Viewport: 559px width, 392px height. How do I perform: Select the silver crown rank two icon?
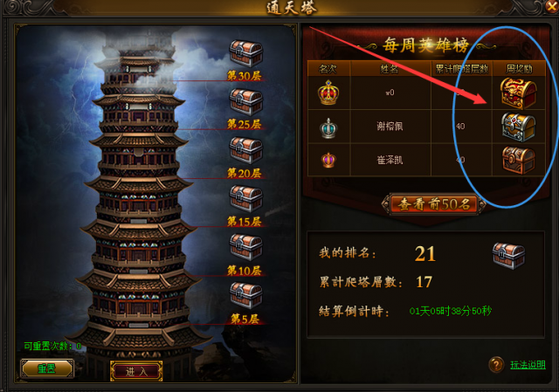pyautogui.click(x=328, y=128)
